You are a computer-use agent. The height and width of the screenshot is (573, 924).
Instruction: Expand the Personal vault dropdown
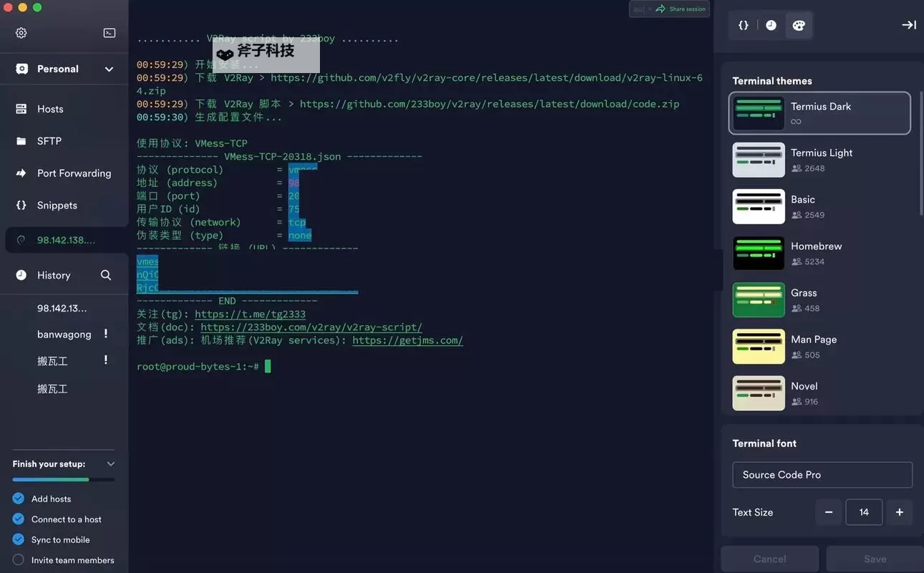point(109,69)
